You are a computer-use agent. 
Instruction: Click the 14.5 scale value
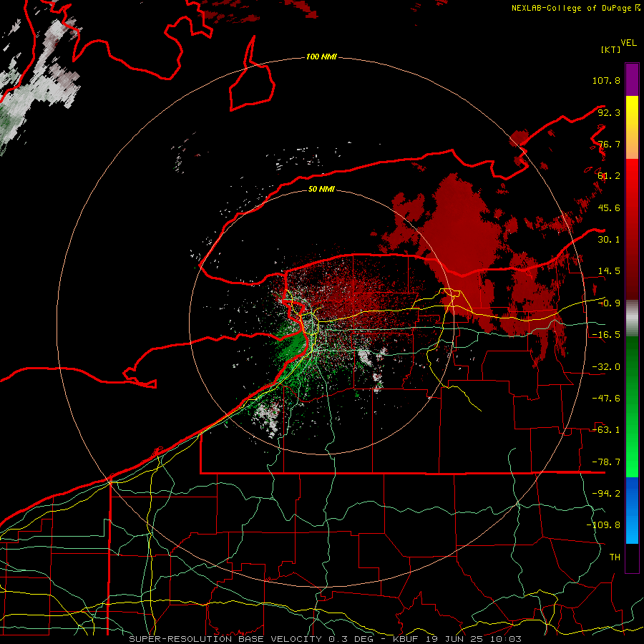(609, 271)
